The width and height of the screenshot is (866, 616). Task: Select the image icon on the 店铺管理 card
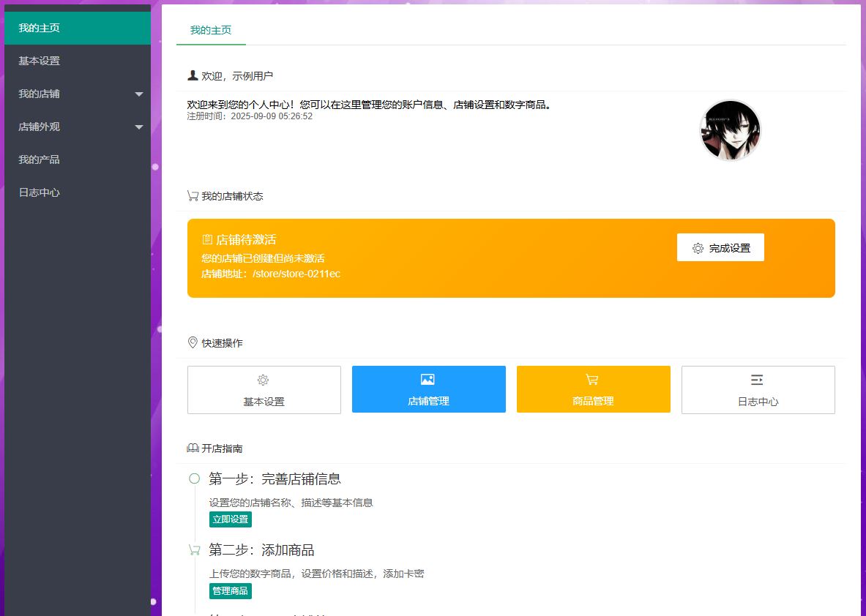click(428, 380)
